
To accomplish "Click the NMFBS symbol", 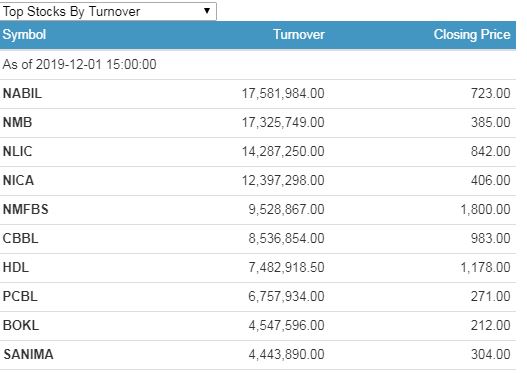I will point(26,209).
